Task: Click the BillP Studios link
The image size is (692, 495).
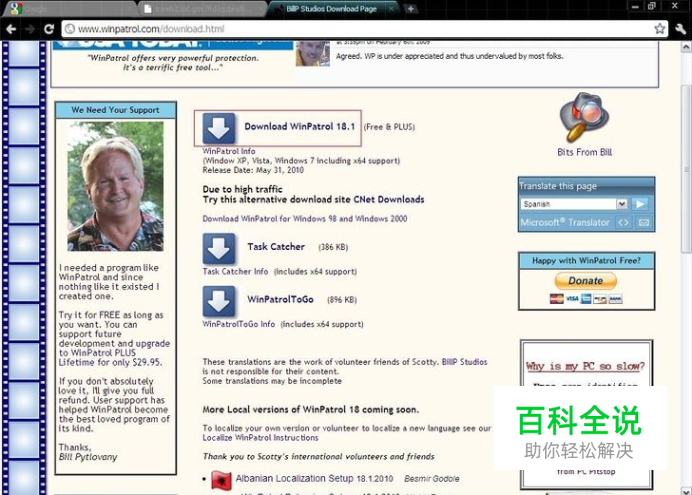Action: pyautogui.click(x=464, y=362)
